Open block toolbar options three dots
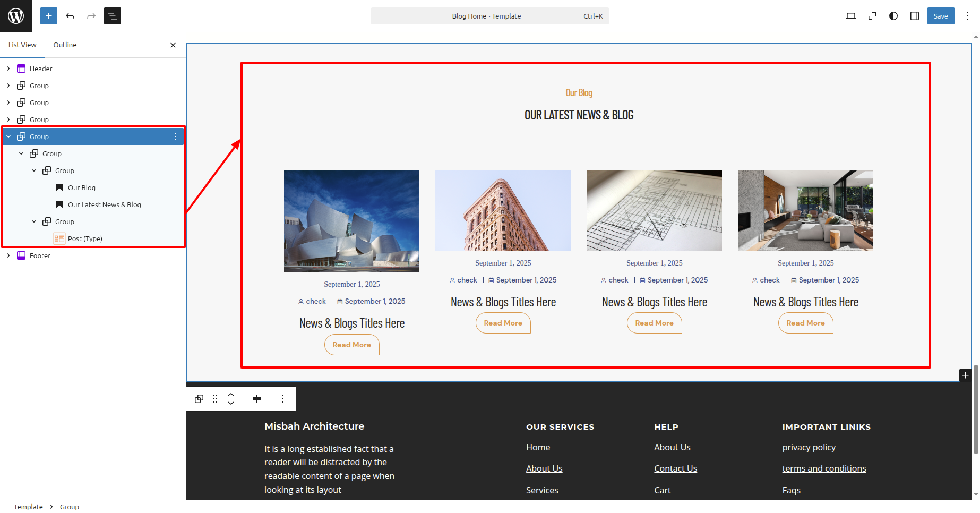The height and width of the screenshot is (513, 980). point(283,399)
